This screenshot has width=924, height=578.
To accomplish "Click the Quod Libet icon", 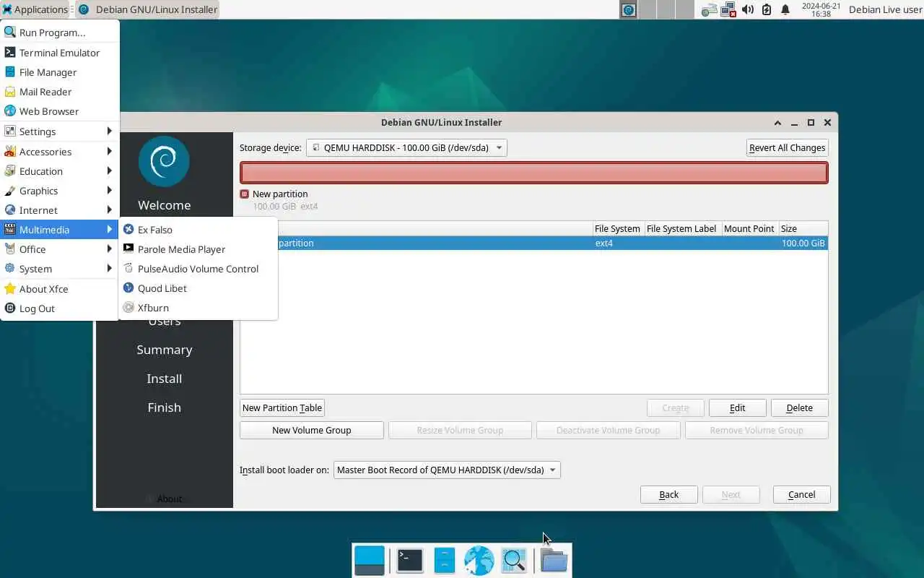I will click(x=128, y=288).
